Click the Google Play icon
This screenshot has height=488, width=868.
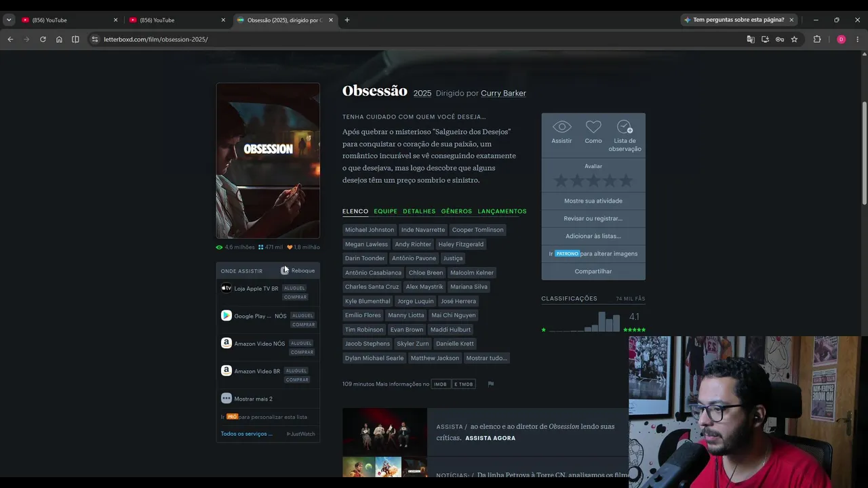(x=226, y=316)
